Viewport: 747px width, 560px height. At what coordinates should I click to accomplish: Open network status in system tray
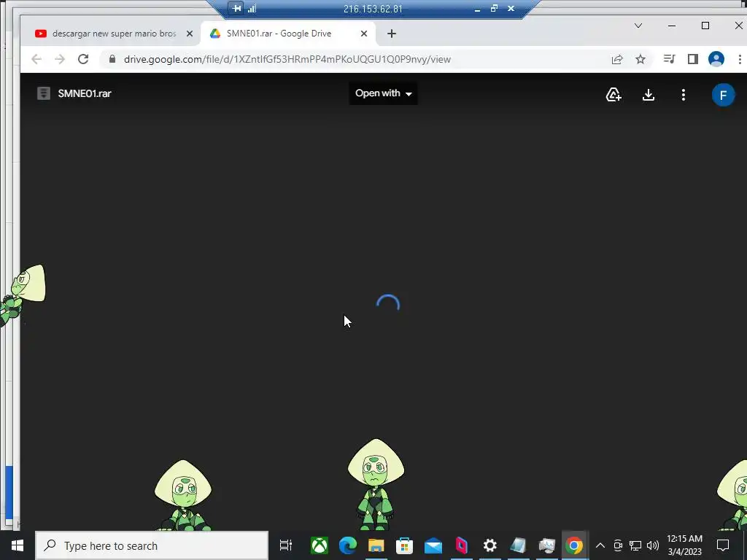click(635, 545)
